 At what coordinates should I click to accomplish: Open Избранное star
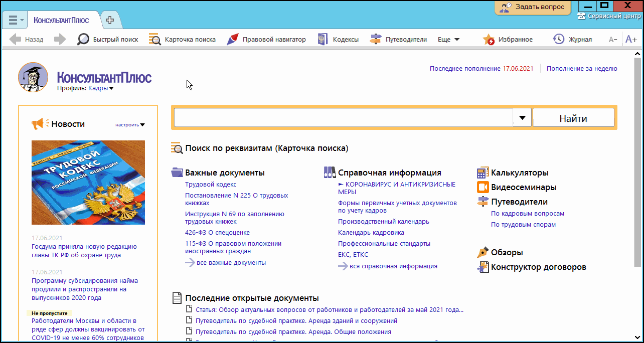pos(508,39)
